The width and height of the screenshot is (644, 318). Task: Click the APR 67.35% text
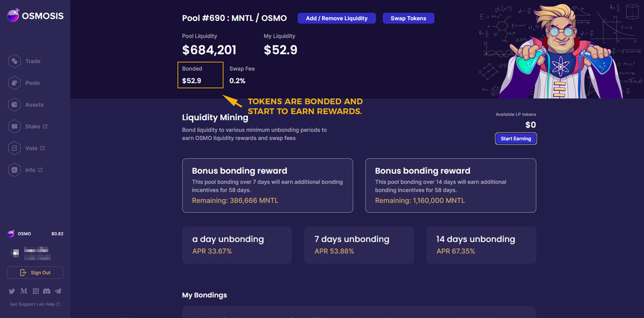456,251
